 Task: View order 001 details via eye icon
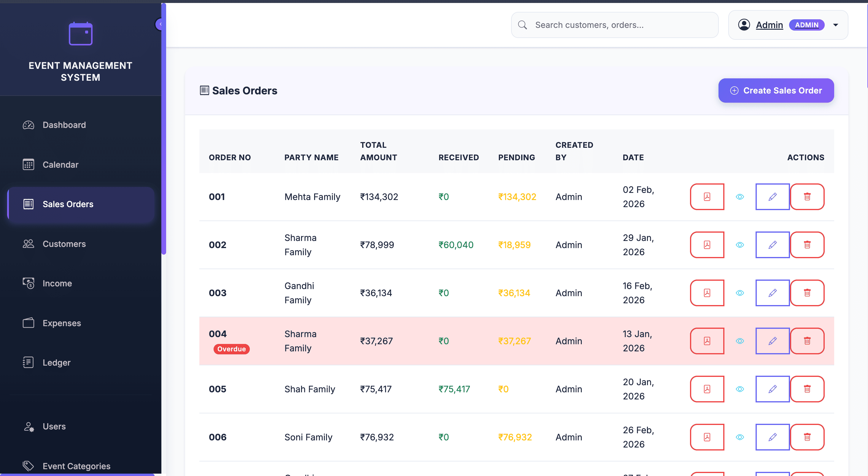(x=740, y=197)
